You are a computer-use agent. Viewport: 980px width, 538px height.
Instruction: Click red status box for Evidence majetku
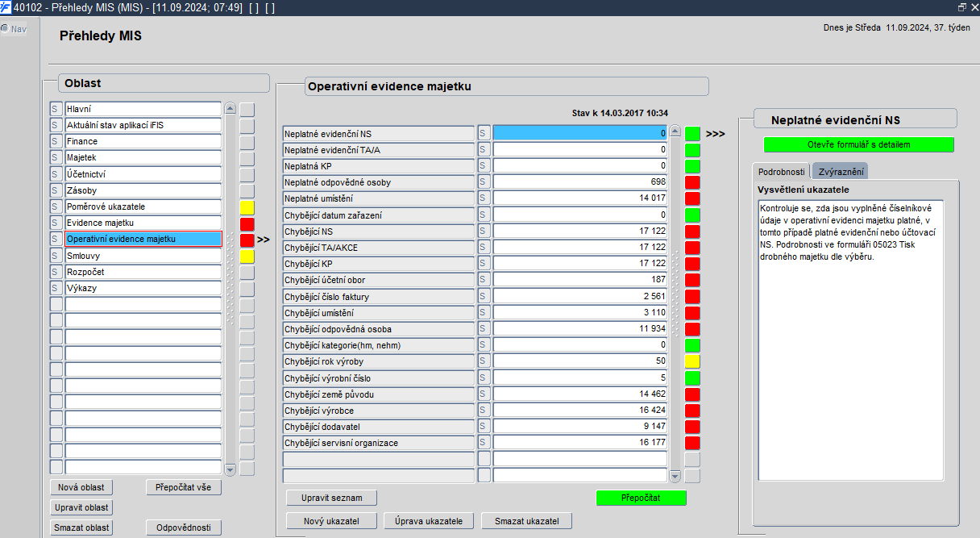coord(247,223)
